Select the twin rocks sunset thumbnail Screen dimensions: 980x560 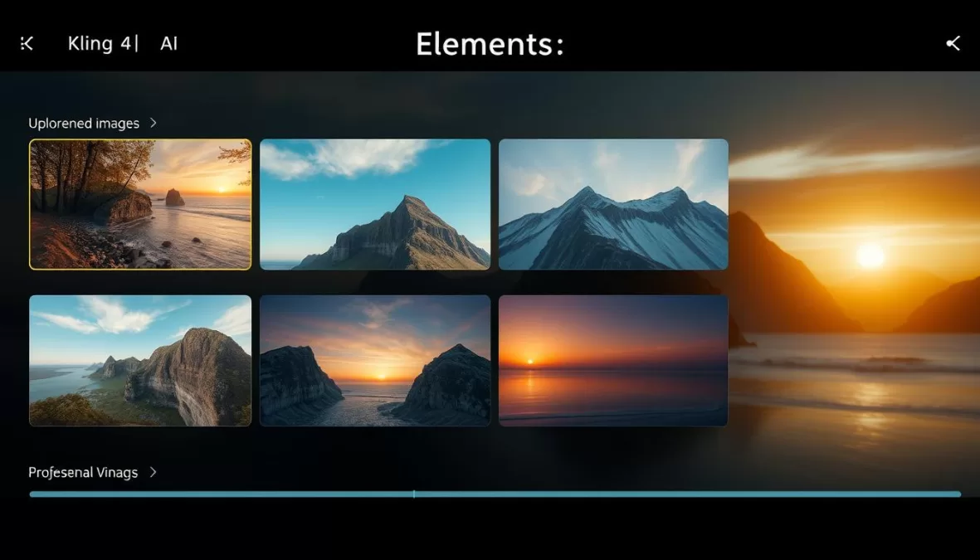pos(375,361)
